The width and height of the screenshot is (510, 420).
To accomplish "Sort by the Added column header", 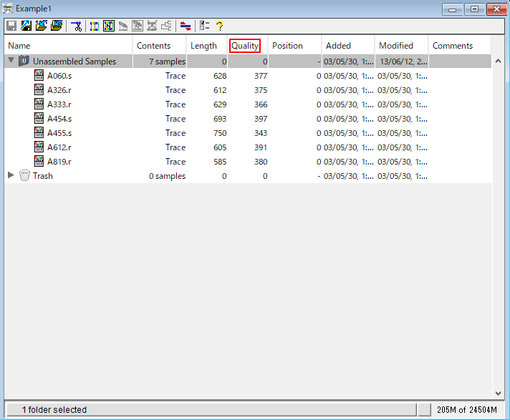I will [x=348, y=46].
